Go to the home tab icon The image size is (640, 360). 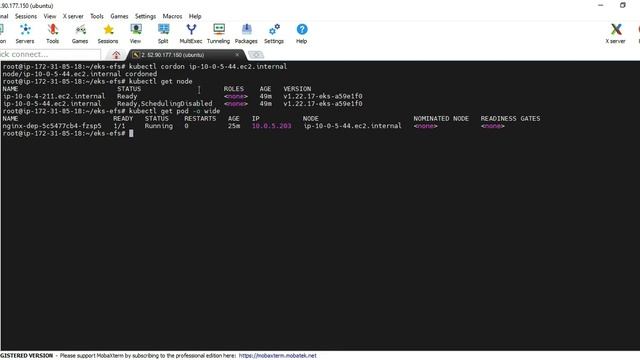(116, 55)
